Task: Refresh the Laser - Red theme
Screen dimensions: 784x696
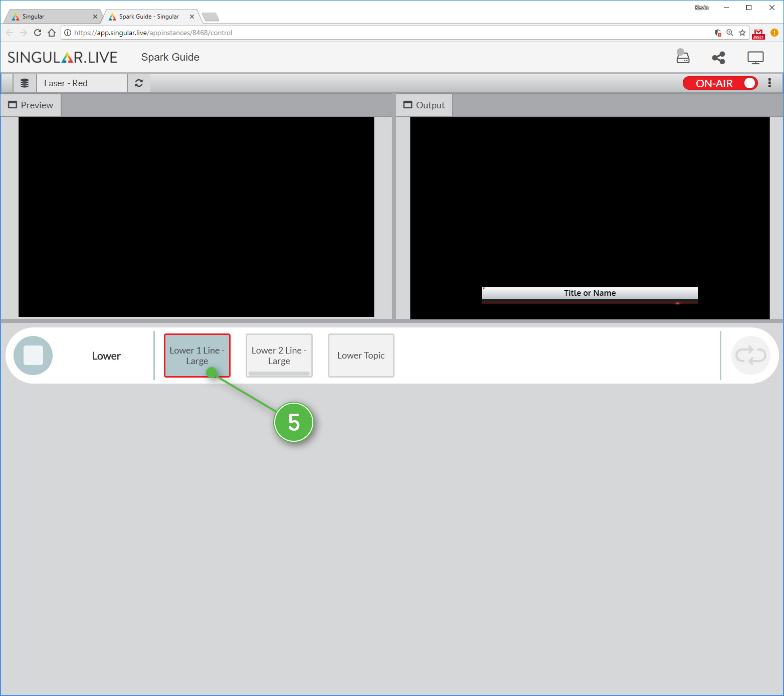Action: [x=139, y=83]
